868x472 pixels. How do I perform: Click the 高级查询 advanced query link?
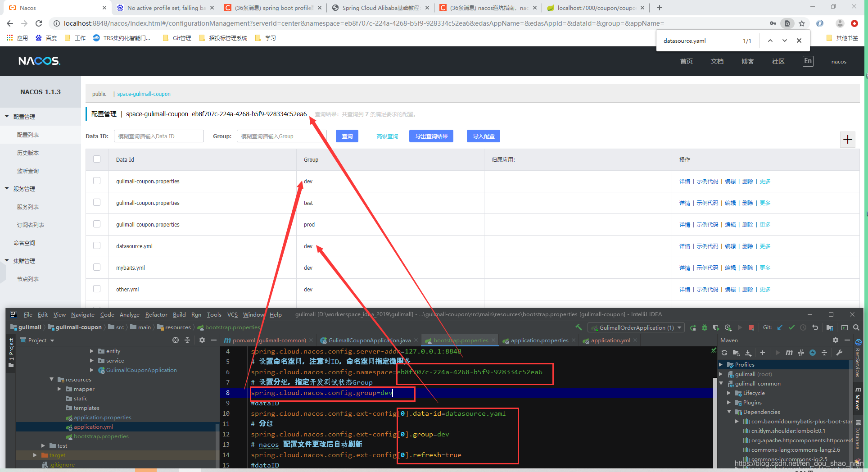pyautogui.click(x=387, y=136)
